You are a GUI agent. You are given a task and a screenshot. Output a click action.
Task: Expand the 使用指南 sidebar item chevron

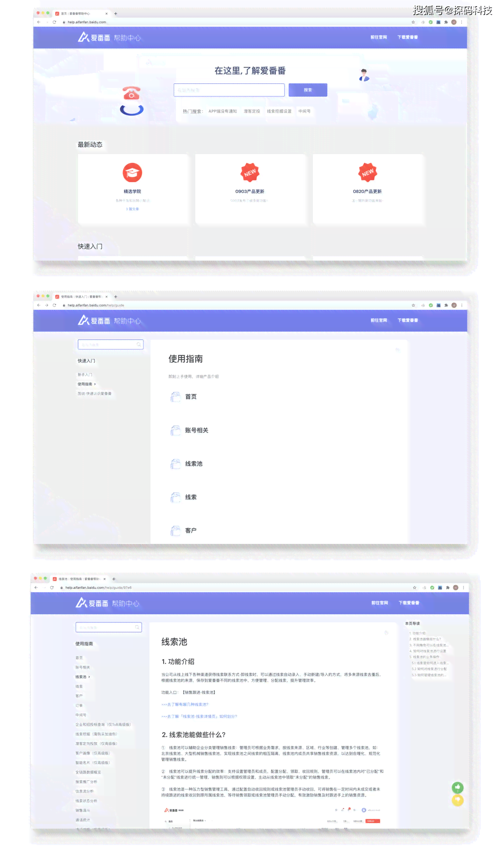click(x=95, y=384)
